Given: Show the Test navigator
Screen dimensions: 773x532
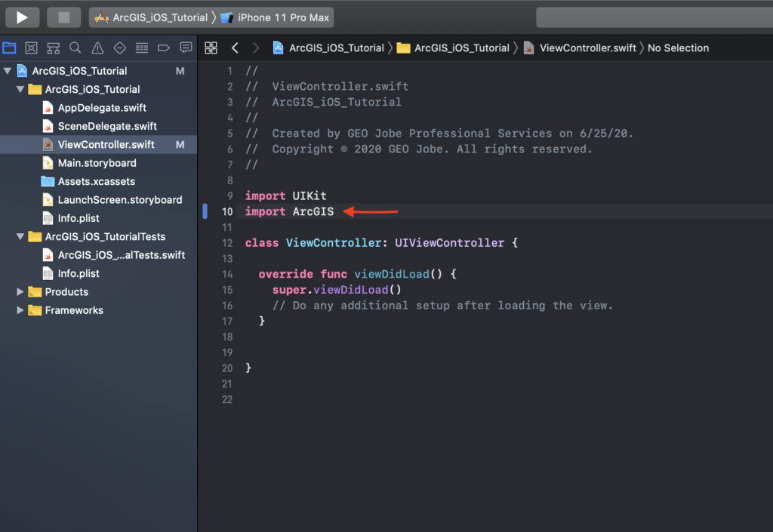Looking at the screenshot, I should point(119,48).
